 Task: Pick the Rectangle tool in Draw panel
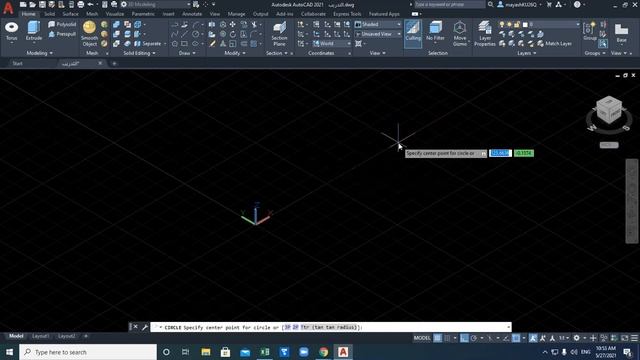pos(185,44)
